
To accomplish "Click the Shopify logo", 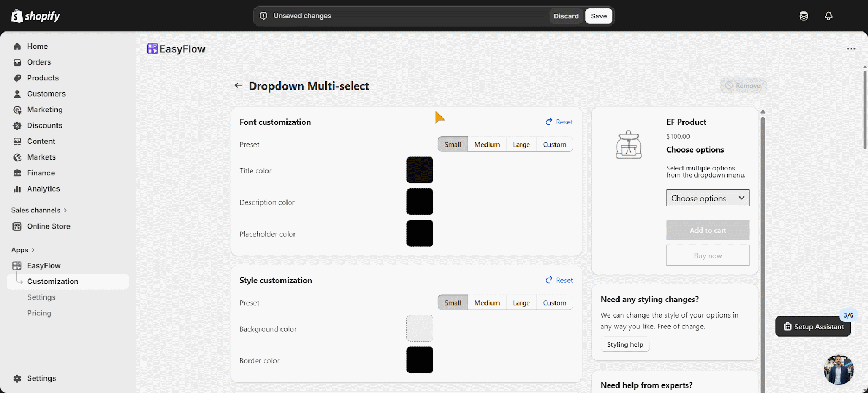I will tap(36, 16).
